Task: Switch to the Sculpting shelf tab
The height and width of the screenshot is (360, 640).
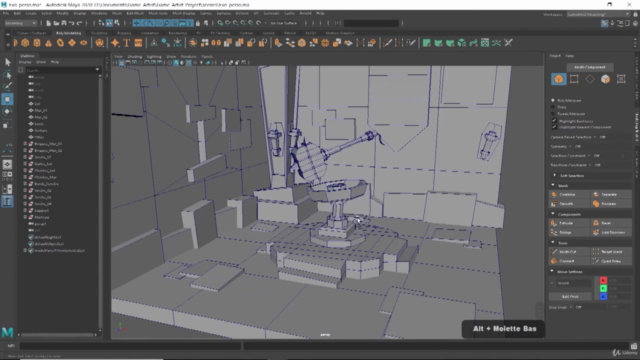Action: [99, 33]
